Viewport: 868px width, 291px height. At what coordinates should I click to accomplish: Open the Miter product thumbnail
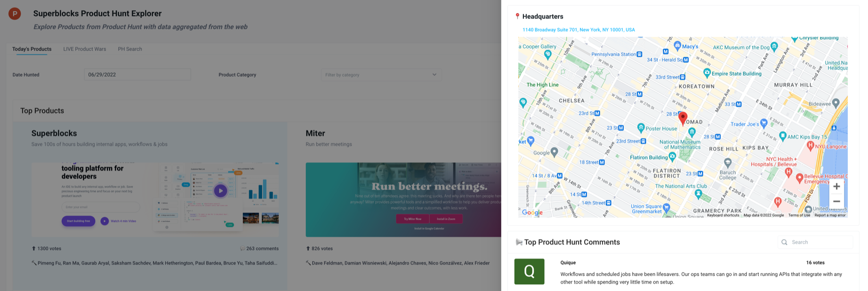tap(403, 200)
